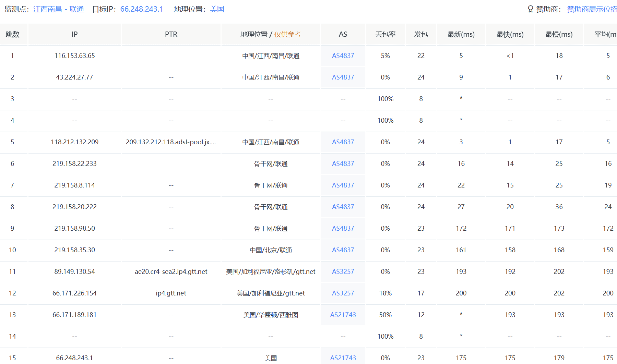This screenshot has width=617, height=364.
Task: Click the AS3257 link on hop 11
Action: 343,271
